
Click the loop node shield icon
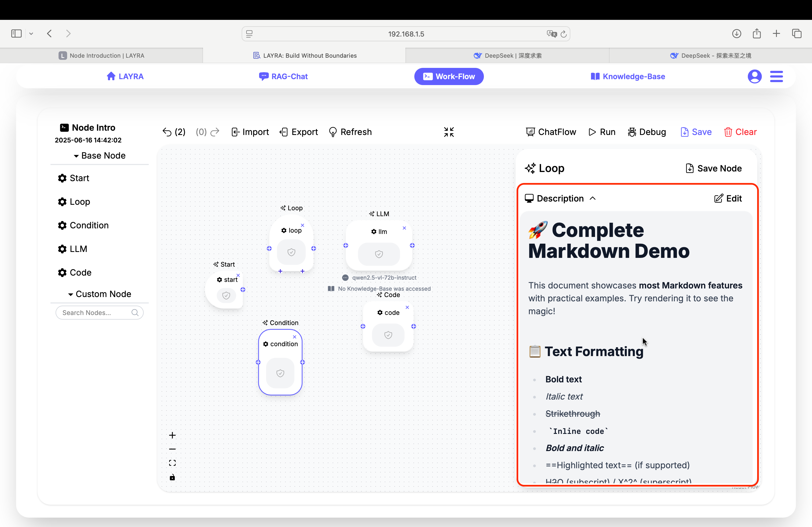click(291, 252)
